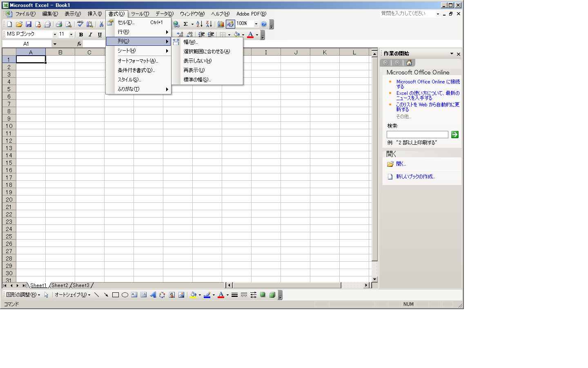This screenshot has width=588, height=368.
Task: Toggle Bold formatting
Action: [x=81, y=35]
